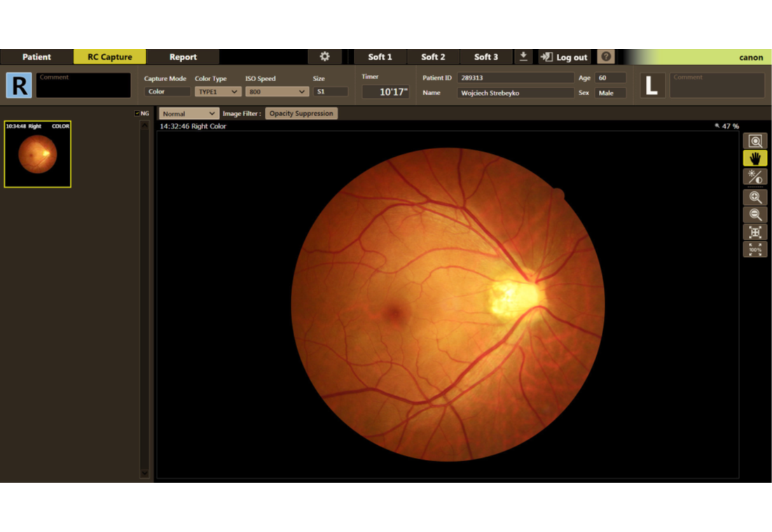Image resolution: width=772 pixels, height=532 pixels.
Task: Click the 14:32:46 Right Color label
Action: (x=193, y=126)
